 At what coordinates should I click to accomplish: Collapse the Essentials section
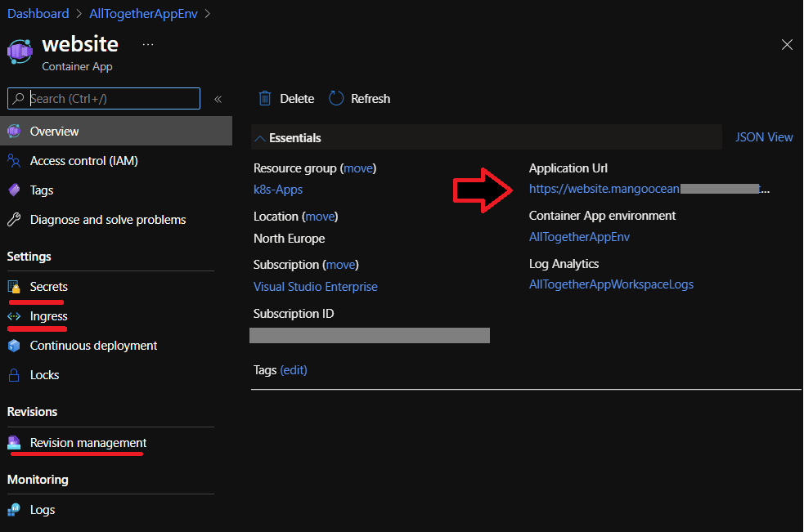pyautogui.click(x=260, y=138)
